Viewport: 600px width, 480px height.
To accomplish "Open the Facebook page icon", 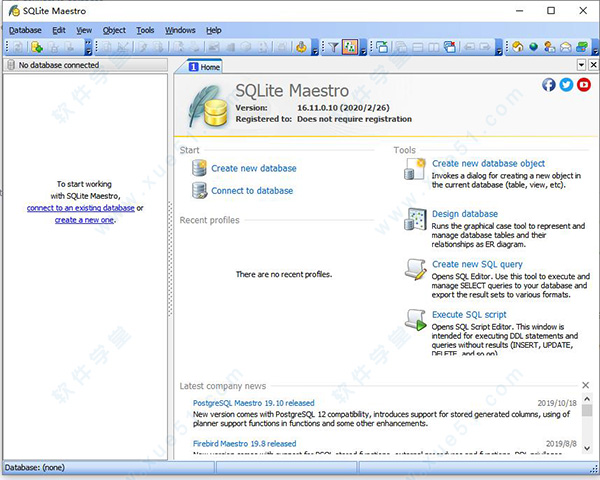I will 548,85.
